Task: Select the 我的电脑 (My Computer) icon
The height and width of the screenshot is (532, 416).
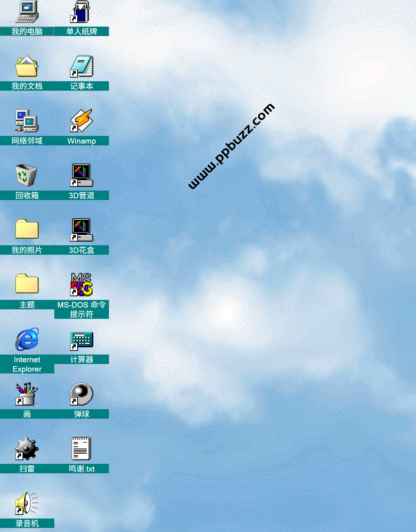Action: 27,12
